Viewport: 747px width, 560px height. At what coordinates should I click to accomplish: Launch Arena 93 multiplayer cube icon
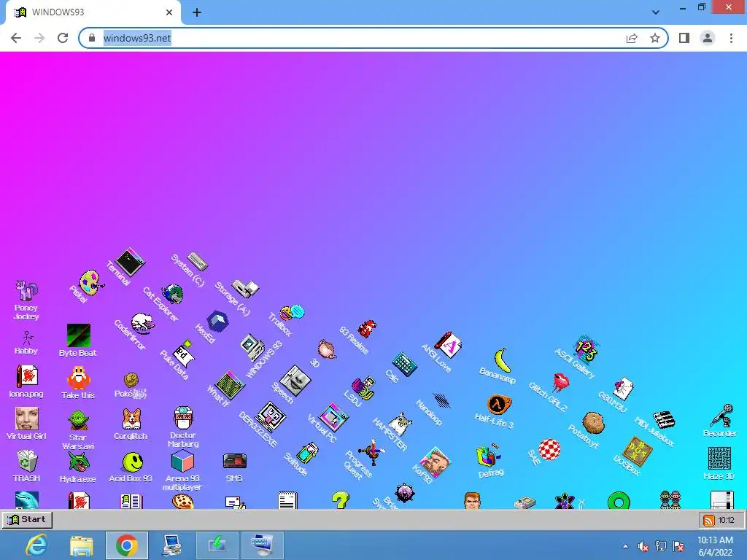tap(182, 461)
